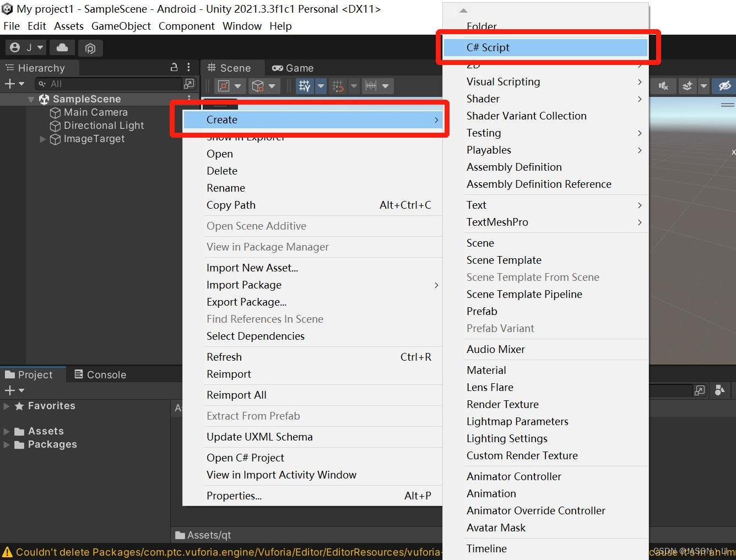Open the Console tab's panel icon
This screenshot has width=736, height=560.
tap(80, 374)
